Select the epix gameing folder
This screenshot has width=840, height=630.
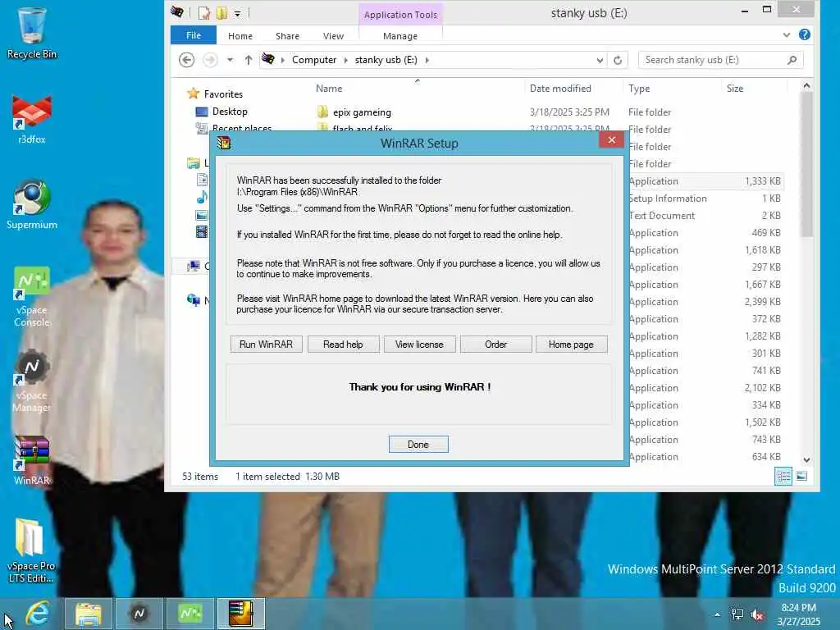(x=362, y=112)
